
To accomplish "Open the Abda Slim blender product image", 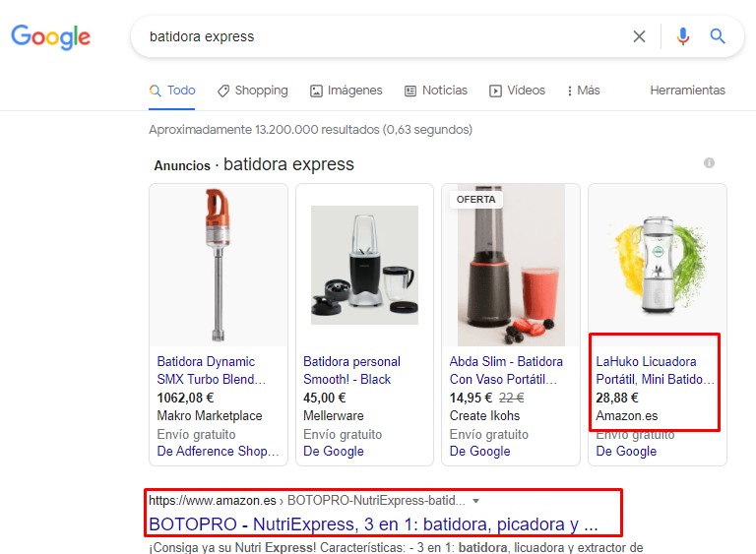I will click(511, 265).
